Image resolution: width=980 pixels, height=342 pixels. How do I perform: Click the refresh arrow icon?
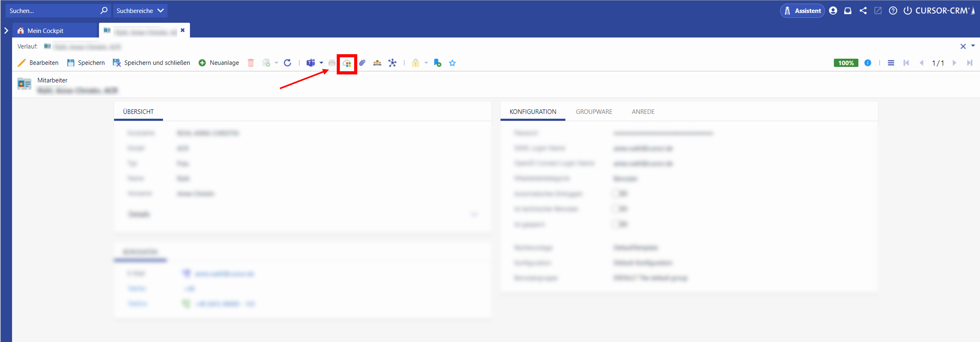[x=288, y=63]
